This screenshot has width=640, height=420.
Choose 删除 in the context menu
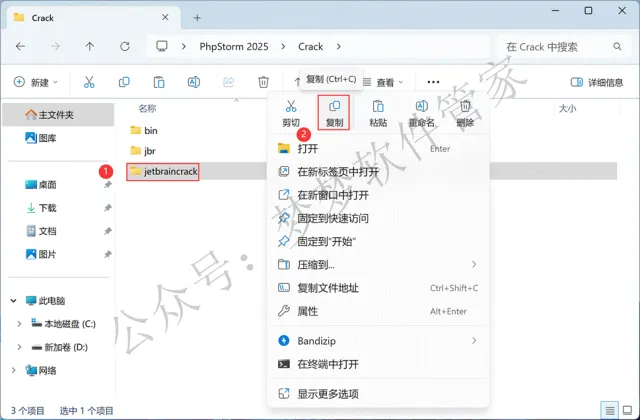pyautogui.click(x=465, y=113)
